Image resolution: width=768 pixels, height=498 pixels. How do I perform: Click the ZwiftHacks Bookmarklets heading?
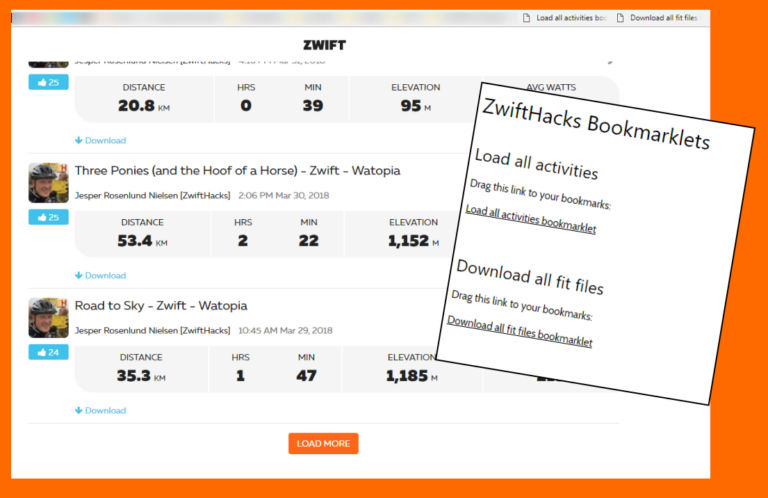tap(596, 124)
